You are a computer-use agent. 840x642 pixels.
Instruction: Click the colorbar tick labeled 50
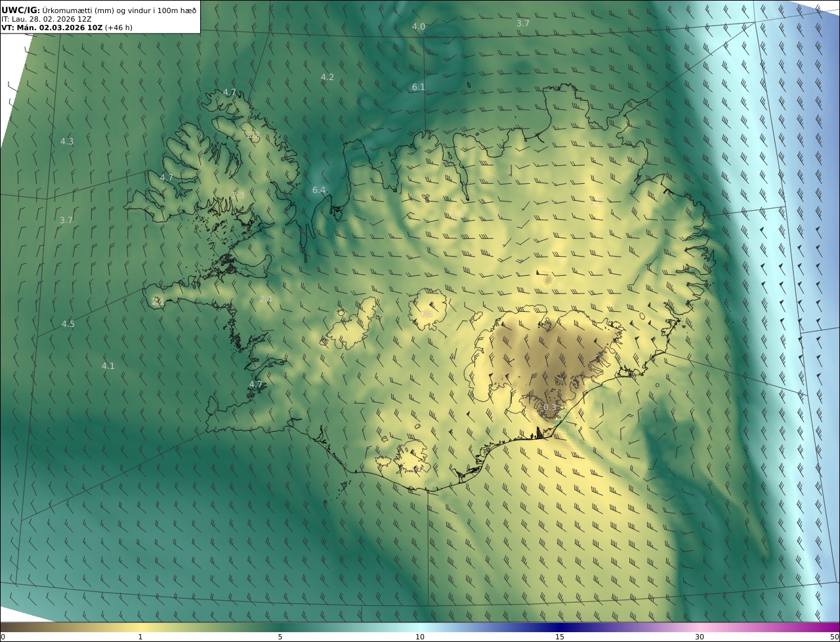point(835,637)
